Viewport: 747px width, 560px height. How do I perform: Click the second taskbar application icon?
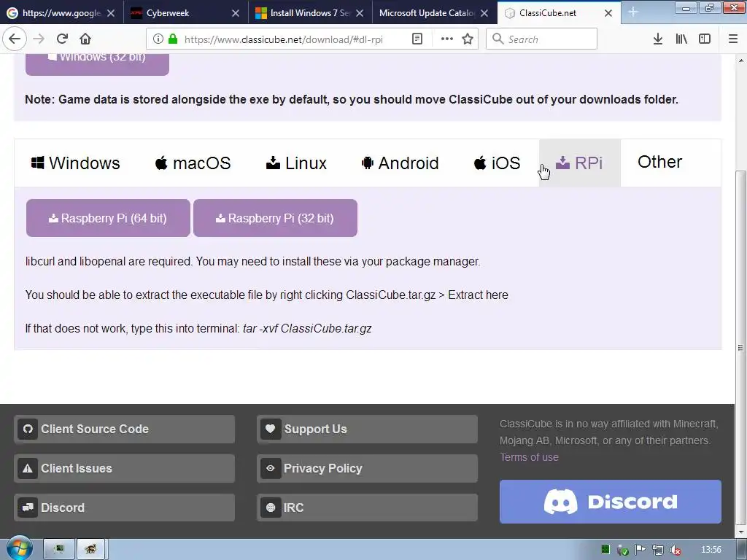(90, 550)
